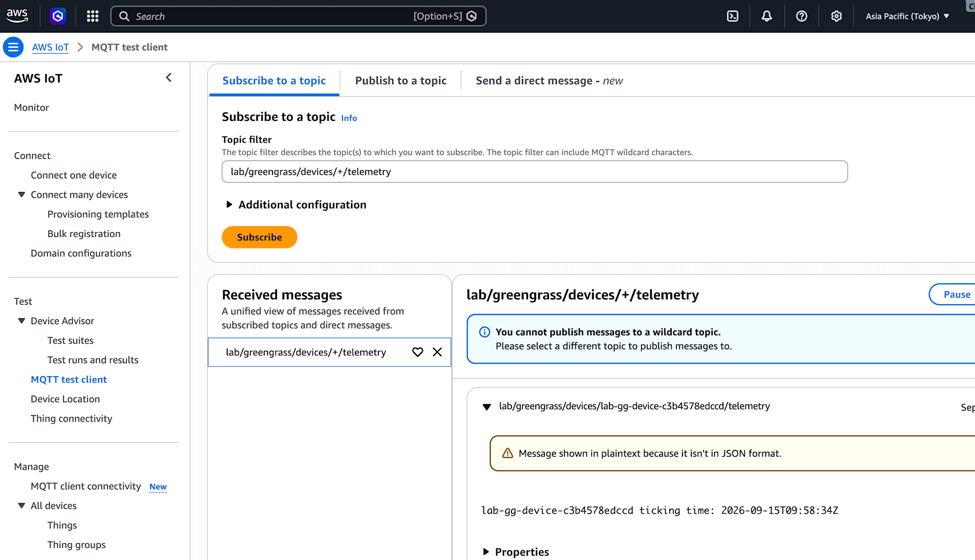Collapse the Device Advisor section
This screenshot has height=560, width=975.
21,321
